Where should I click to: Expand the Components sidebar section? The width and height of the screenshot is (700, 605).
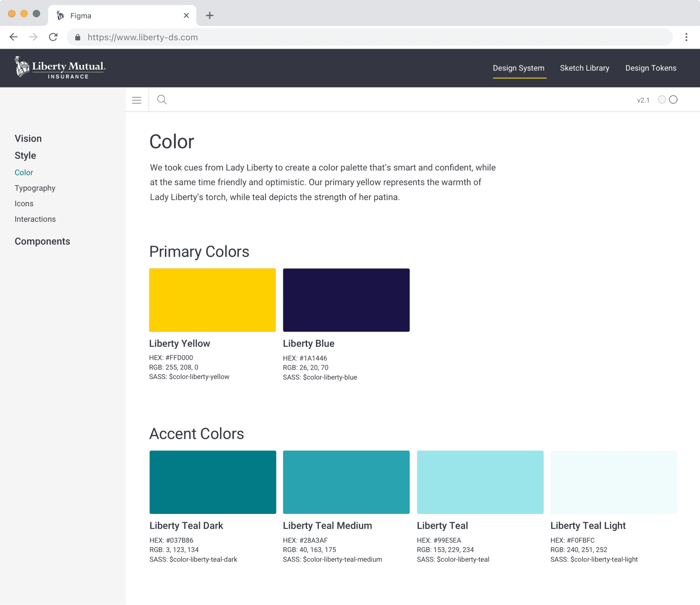[42, 241]
